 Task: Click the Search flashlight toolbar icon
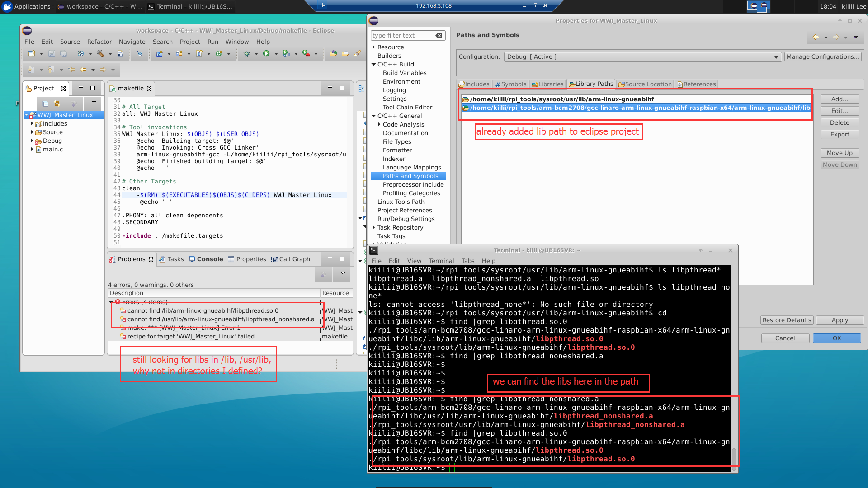[x=357, y=54]
